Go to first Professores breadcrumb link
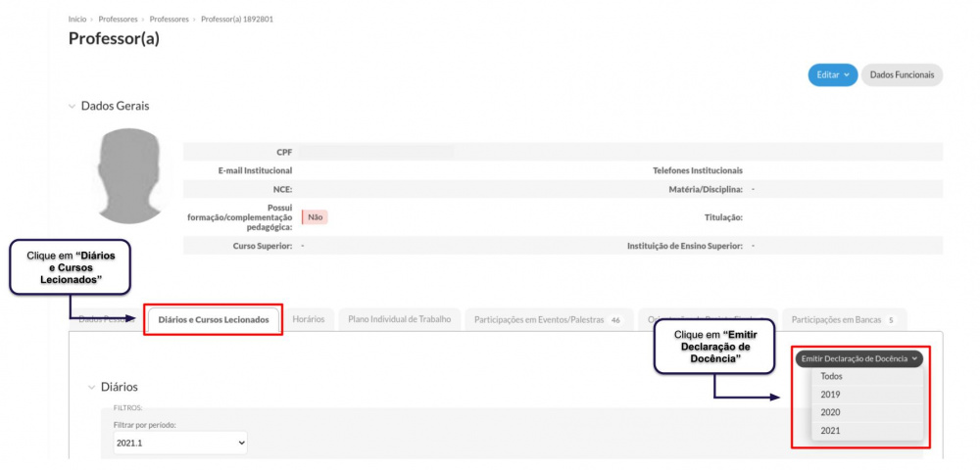This screenshot has height=470, width=980. pos(119,20)
